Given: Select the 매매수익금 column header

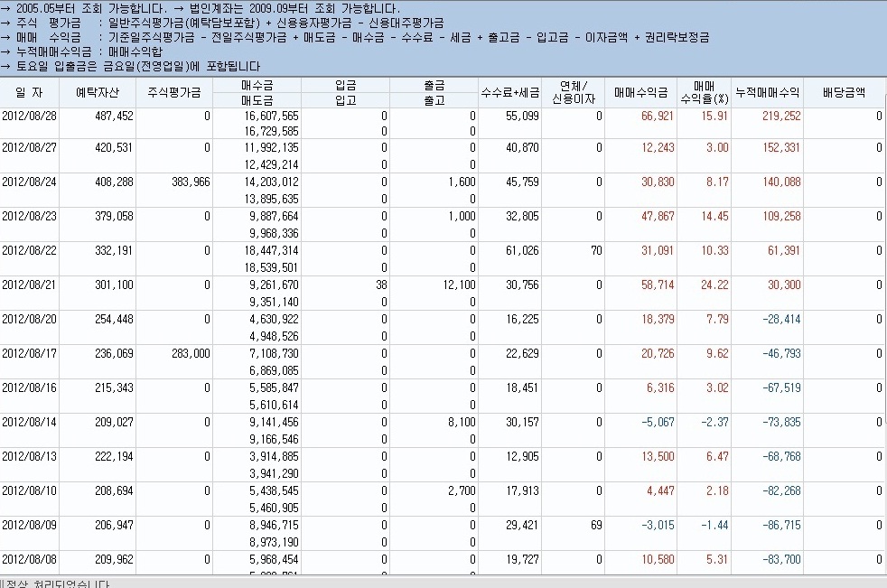Looking at the screenshot, I should pyautogui.click(x=641, y=92).
